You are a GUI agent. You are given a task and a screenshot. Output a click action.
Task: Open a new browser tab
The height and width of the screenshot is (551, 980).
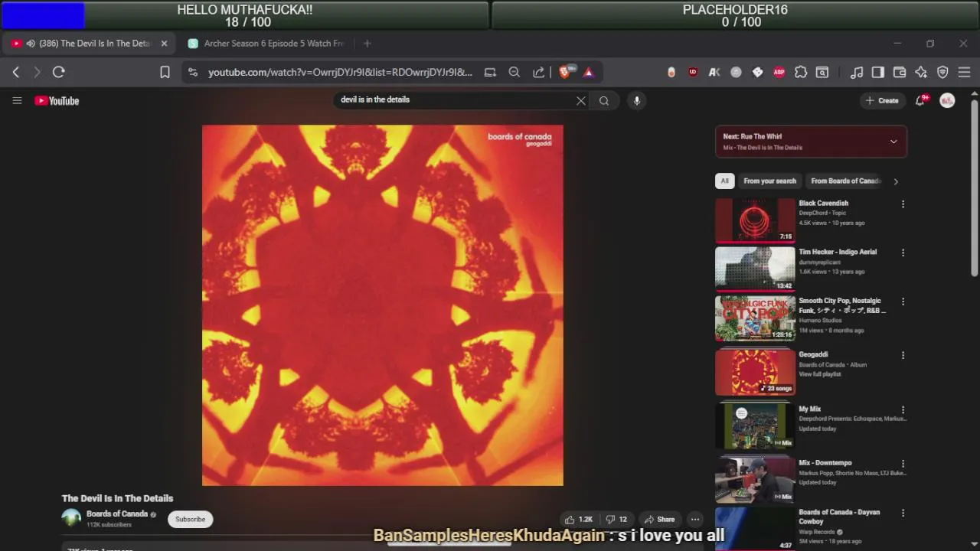pyautogui.click(x=367, y=44)
